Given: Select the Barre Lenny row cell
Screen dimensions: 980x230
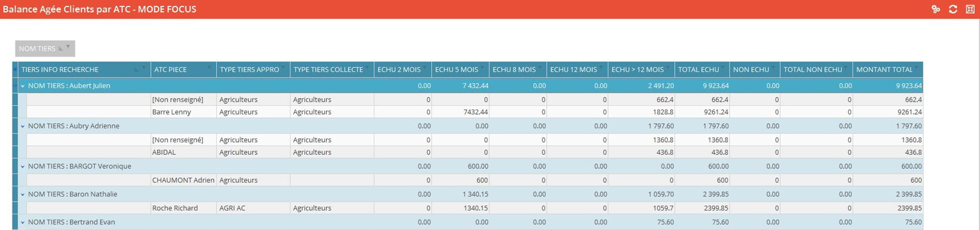Looking at the screenshot, I should click(x=171, y=112).
